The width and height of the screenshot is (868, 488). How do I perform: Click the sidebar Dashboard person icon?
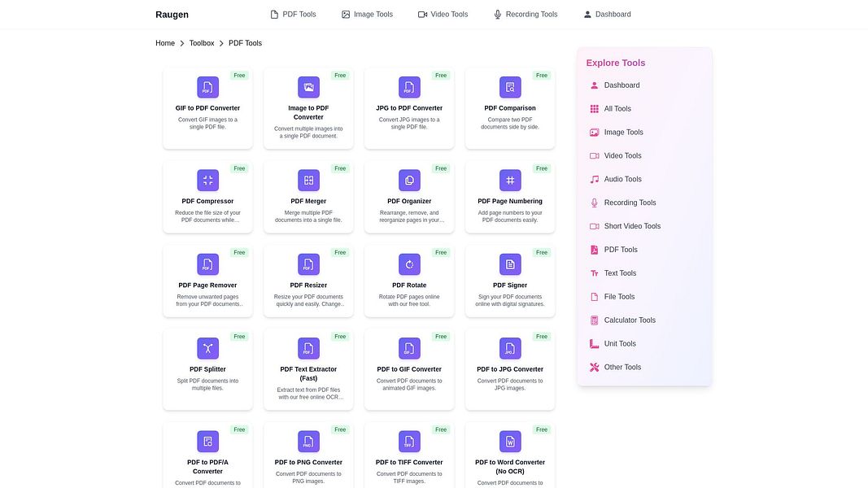[x=594, y=85]
